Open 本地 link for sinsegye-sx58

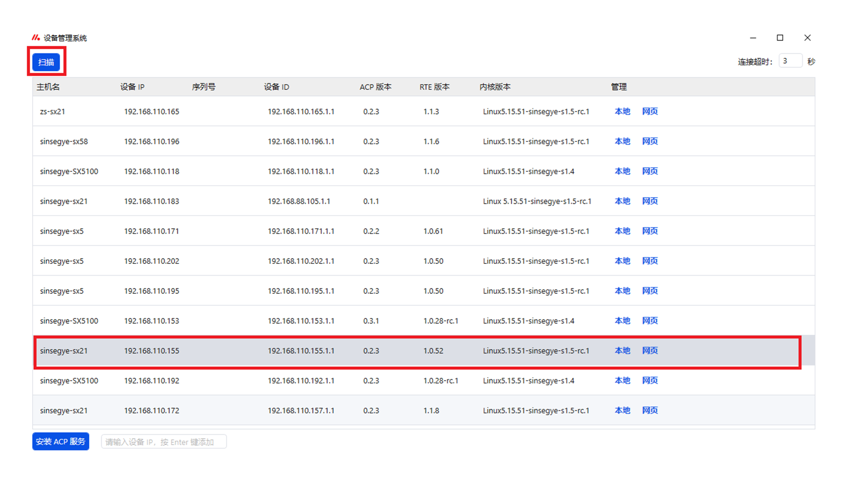click(622, 141)
